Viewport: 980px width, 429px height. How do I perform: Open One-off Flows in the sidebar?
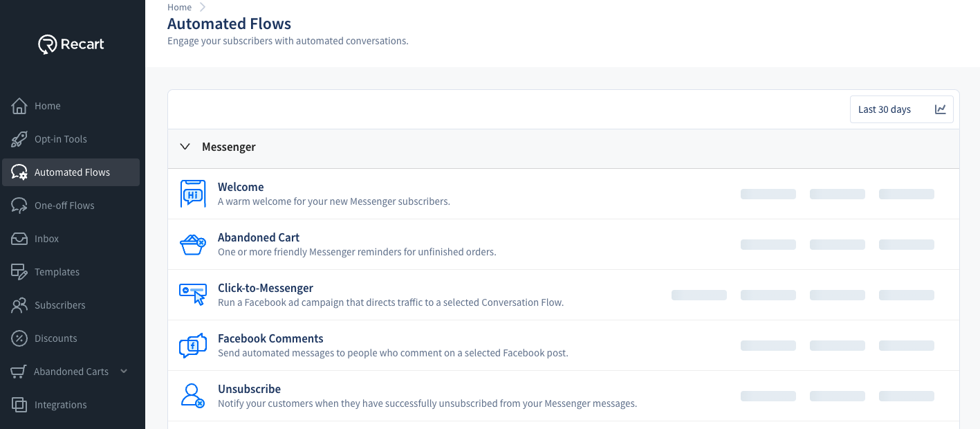tap(64, 206)
